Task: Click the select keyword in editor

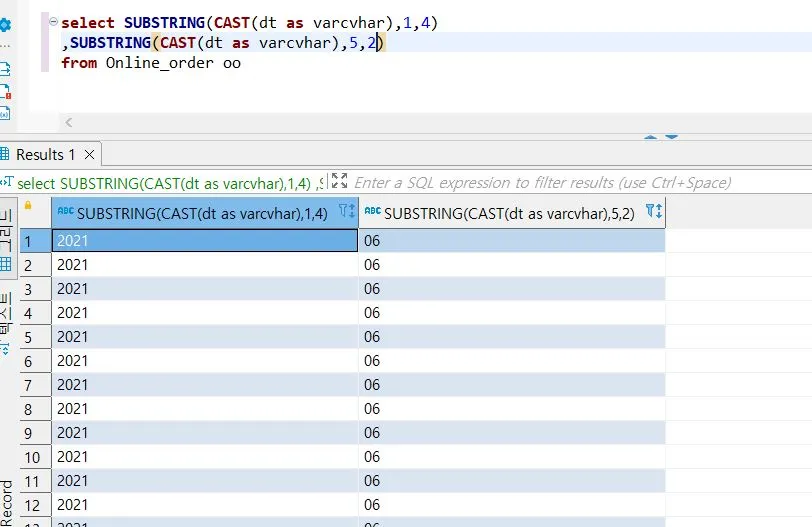Action: [88, 23]
